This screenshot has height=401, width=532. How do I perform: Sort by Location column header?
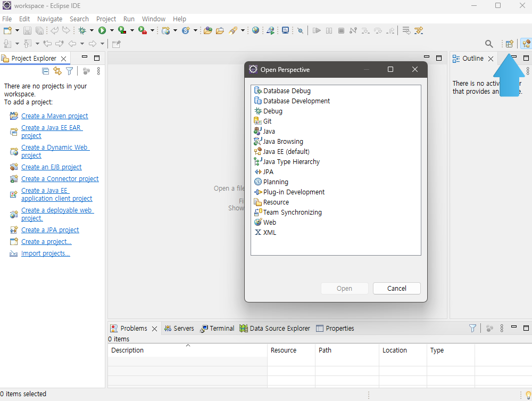tap(403, 350)
